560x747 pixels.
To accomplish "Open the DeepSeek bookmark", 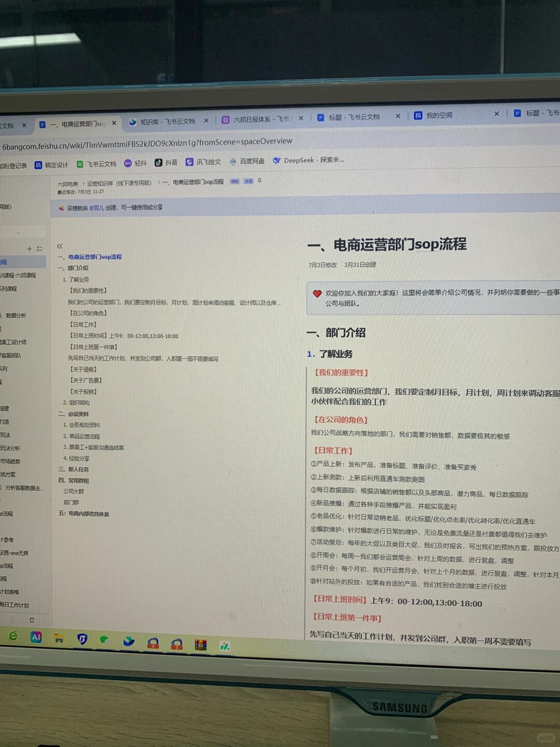I will coord(308,160).
